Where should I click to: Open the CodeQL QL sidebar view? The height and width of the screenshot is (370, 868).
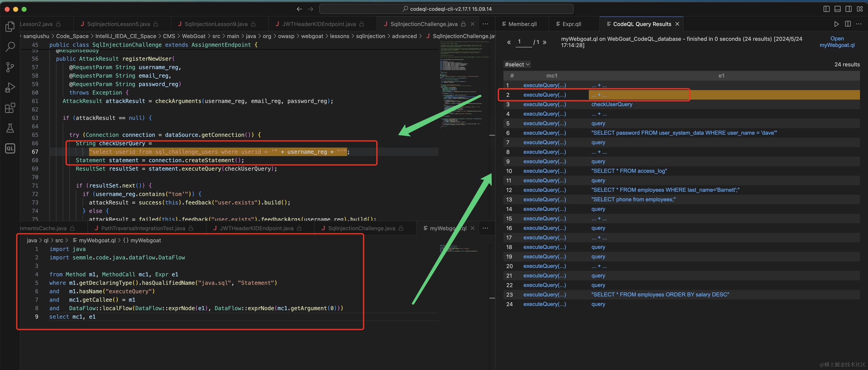click(x=10, y=149)
